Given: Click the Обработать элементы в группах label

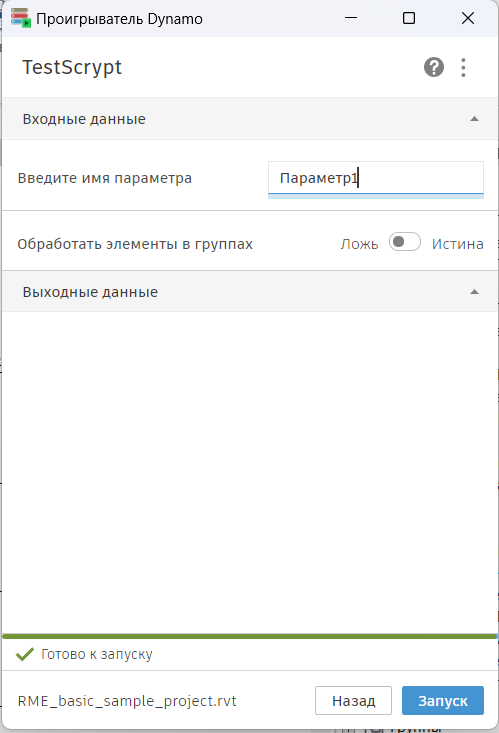Looking at the screenshot, I should tap(135, 244).
